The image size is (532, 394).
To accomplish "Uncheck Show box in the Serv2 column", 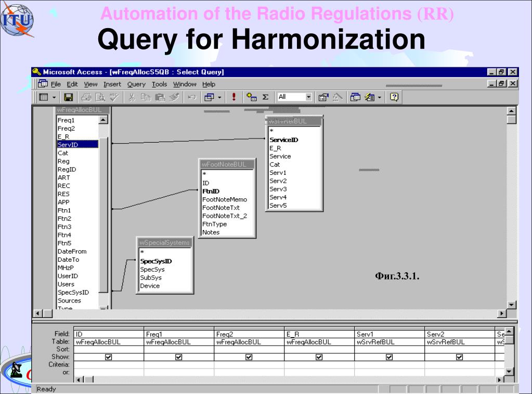I will (x=460, y=357).
